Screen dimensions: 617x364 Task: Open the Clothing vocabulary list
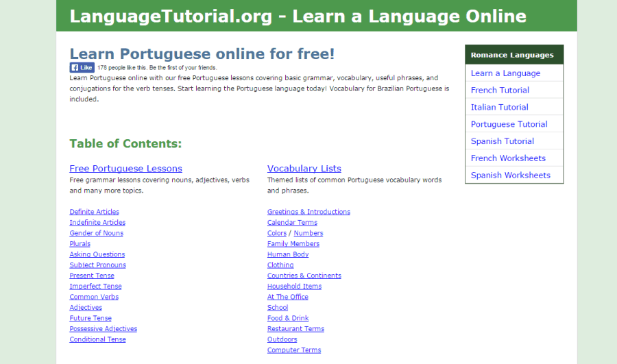point(280,265)
